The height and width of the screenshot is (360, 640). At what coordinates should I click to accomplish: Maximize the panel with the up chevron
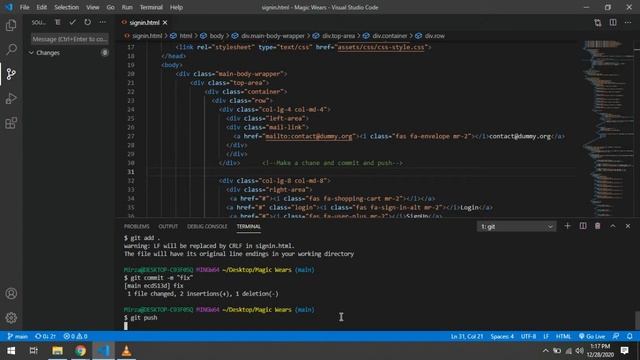click(x=613, y=226)
